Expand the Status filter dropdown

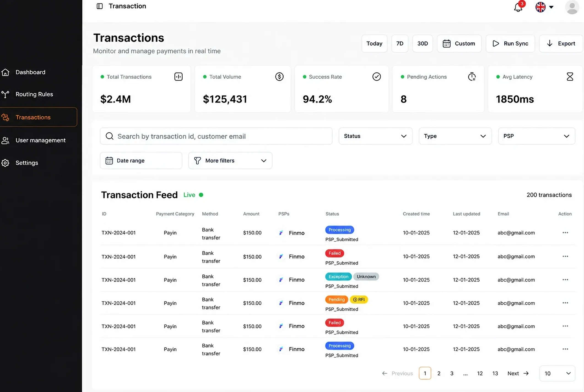[x=375, y=136]
